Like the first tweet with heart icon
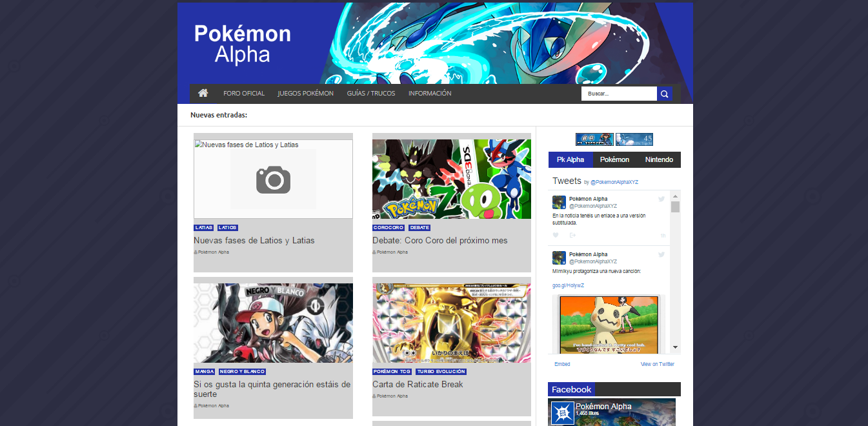This screenshot has height=426, width=868. pyautogui.click(x=556, y=235)
